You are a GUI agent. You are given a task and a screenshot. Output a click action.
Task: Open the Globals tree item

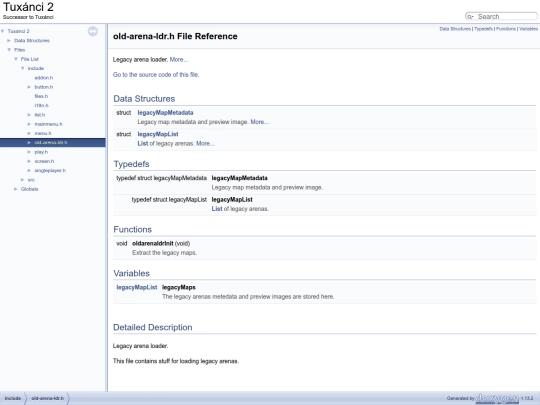tap(30, 189)
